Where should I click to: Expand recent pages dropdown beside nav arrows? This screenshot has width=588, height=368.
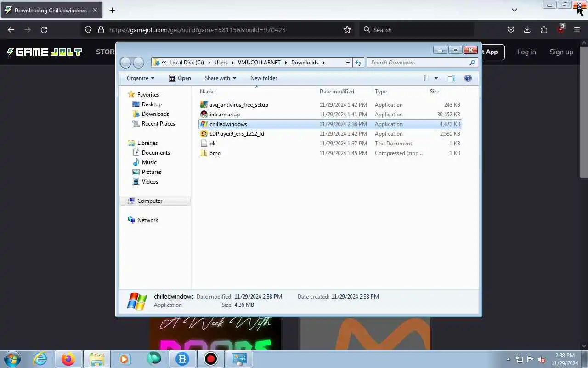pyautogui.click(x=147, y=63)
